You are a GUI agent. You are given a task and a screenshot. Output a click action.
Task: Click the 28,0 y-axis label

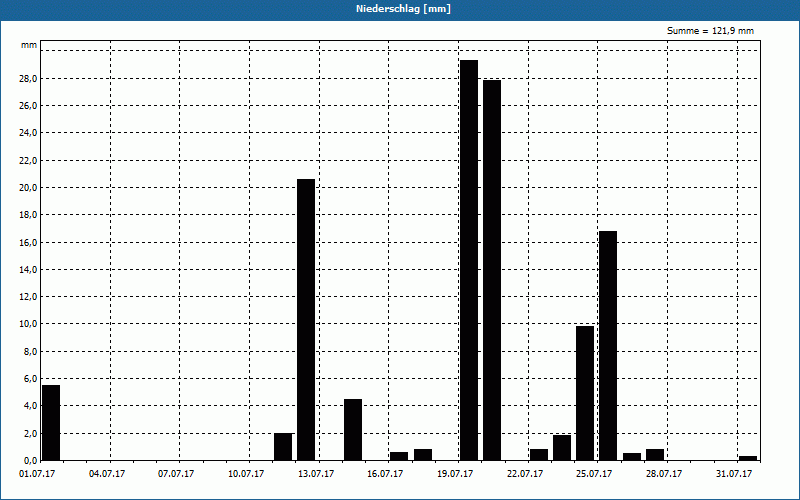[28, 79]
